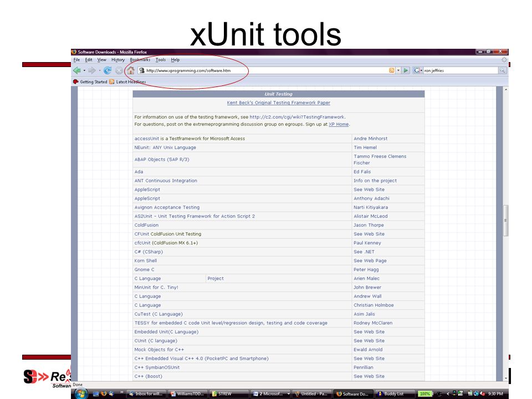Reload the current page

108,70
